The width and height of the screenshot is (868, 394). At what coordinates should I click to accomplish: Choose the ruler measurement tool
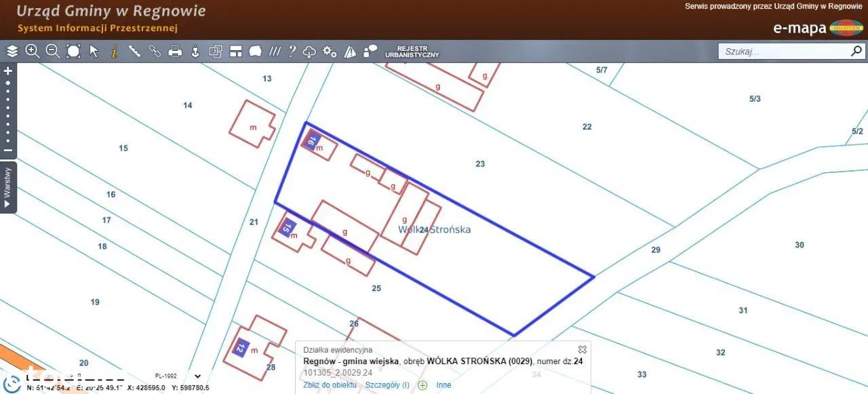(134, 51)
